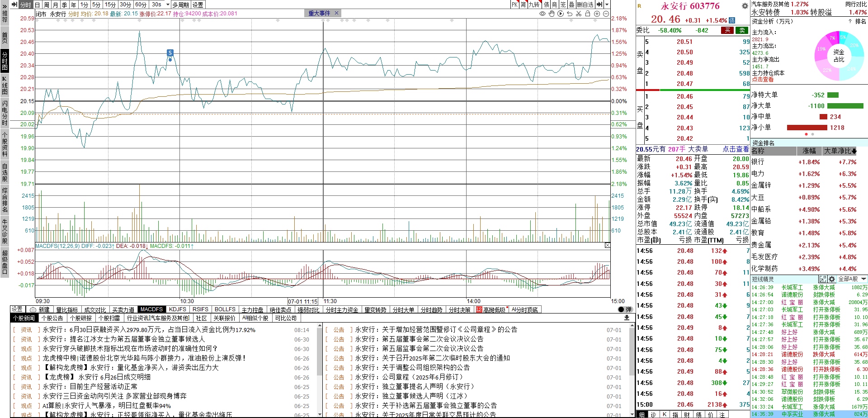Click the green 卖 sell button
The image size is (868, 418).
tap(742, 30)
